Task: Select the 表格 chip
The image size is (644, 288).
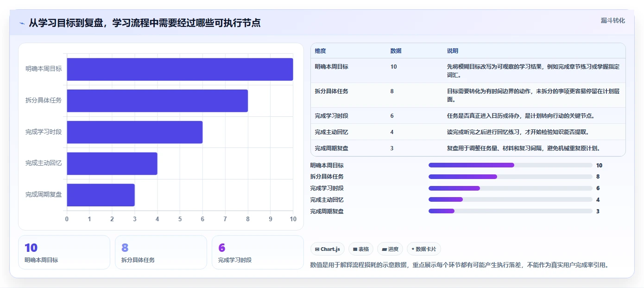Action: coord(361,249)
